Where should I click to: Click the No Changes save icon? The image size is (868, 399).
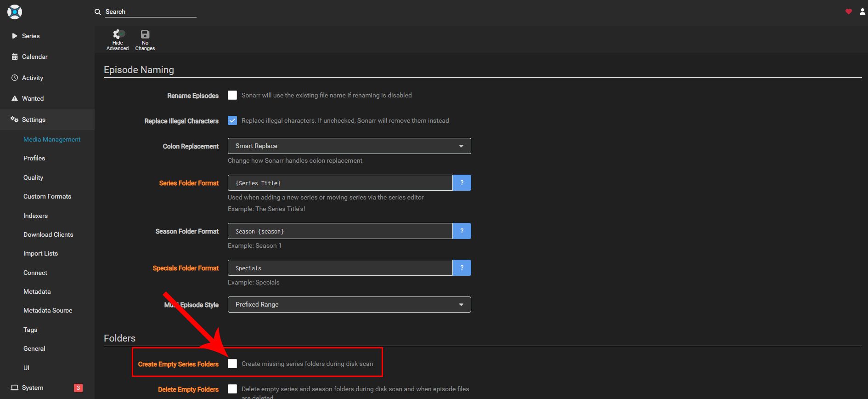coord(145,34)
